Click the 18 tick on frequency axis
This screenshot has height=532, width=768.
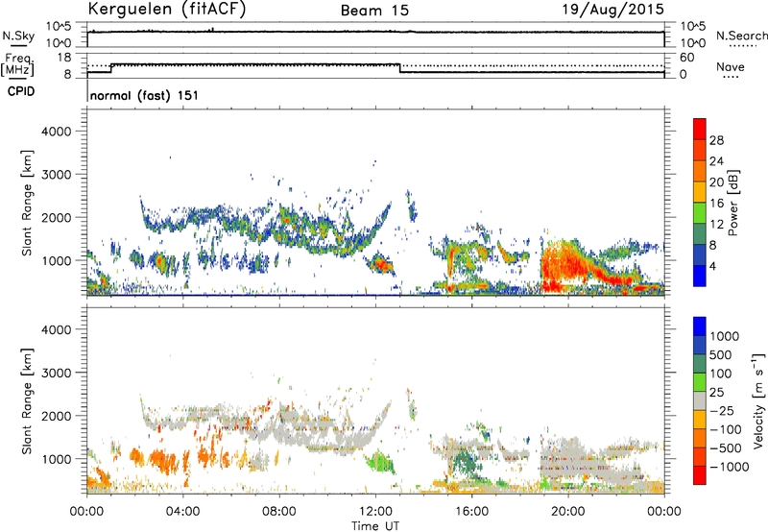[x=63, y=58]
